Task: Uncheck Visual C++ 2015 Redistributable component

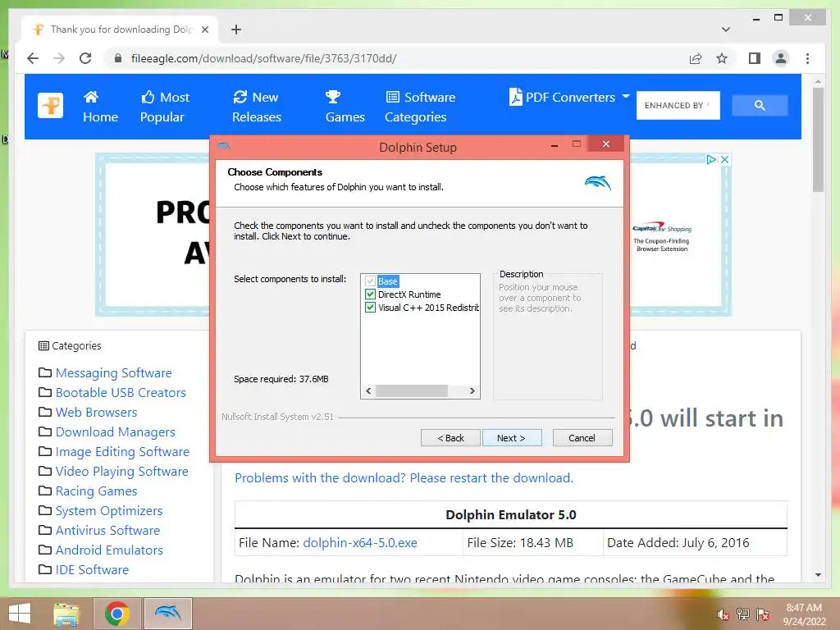Action: pos(370,308)
